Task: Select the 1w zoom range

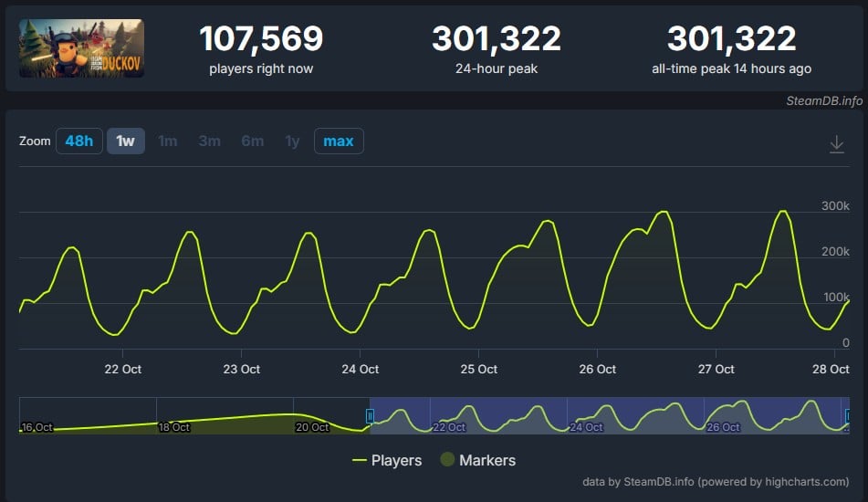Action: point(126,141)
